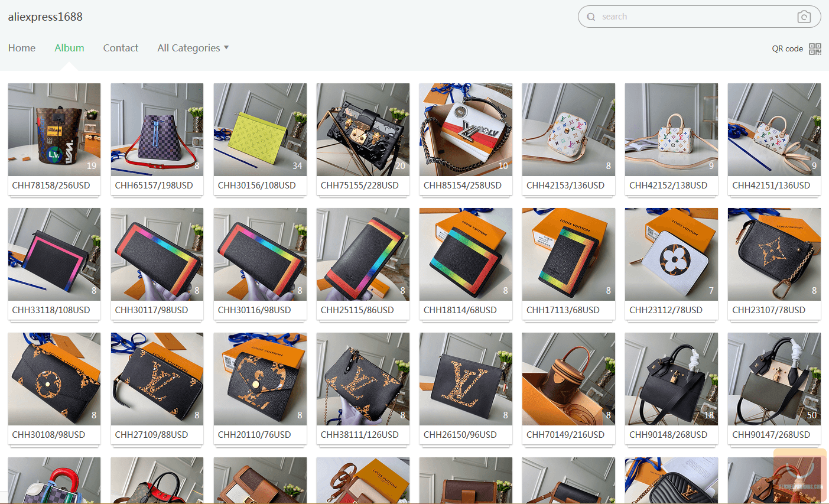Click the CHH23112/78USD caption text
The height and width of the screenshot is (504, 829).
click(665, 310)
